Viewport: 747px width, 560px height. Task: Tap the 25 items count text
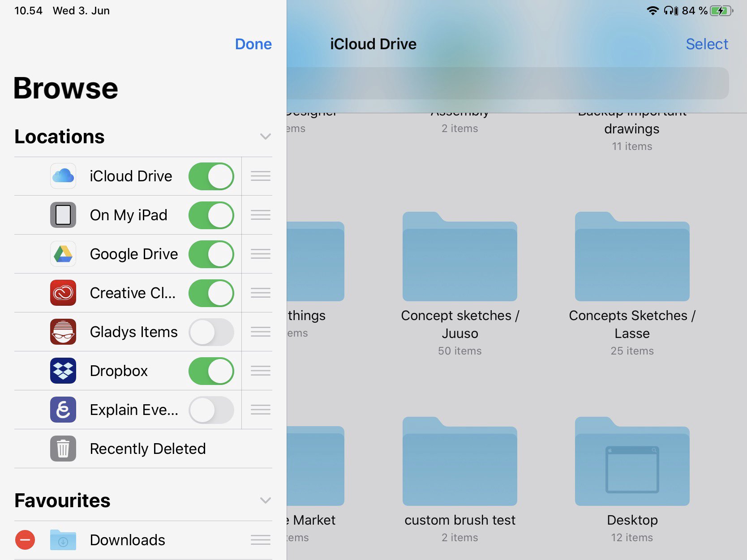coord(632,351)
